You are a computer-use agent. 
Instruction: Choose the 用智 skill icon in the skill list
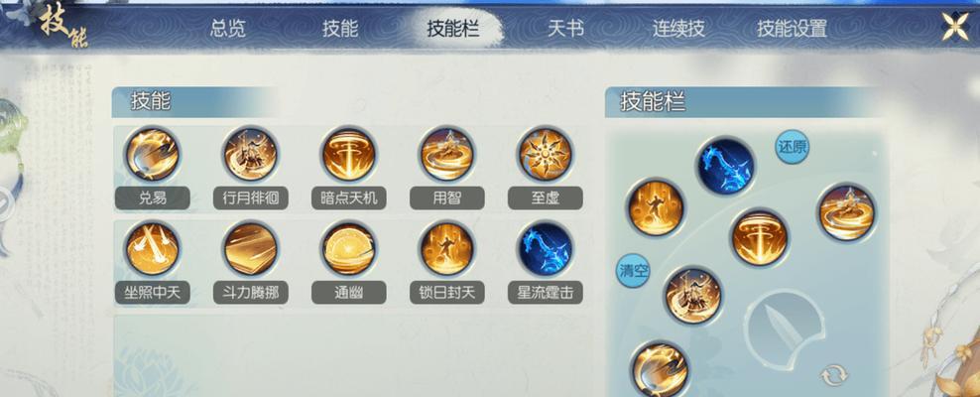click(x=447, y=154)
